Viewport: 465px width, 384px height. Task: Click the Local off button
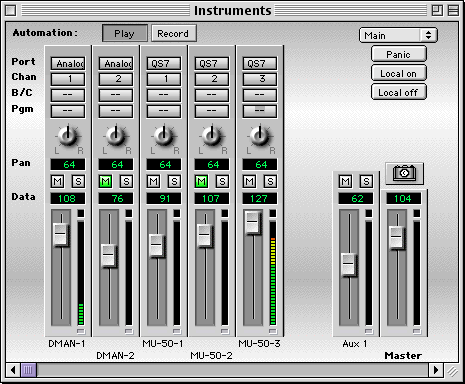pos(399,92)
